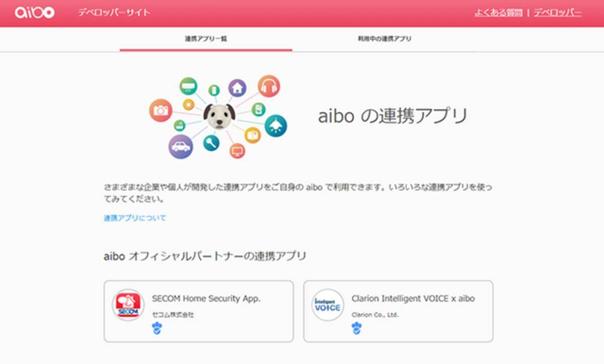Image resolution: width=604 pixels, height=364 pixels.
Task: Click the green air conditioner icon
Action: coord(188,86)
